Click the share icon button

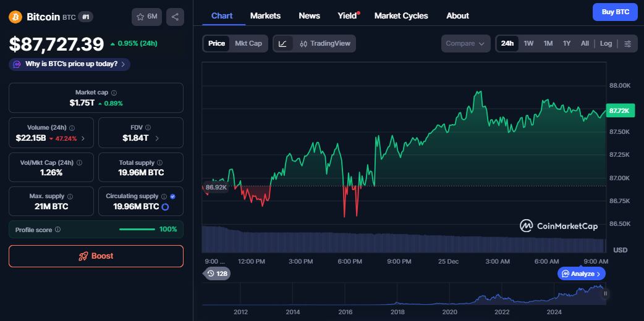click(x=175, y=17)
